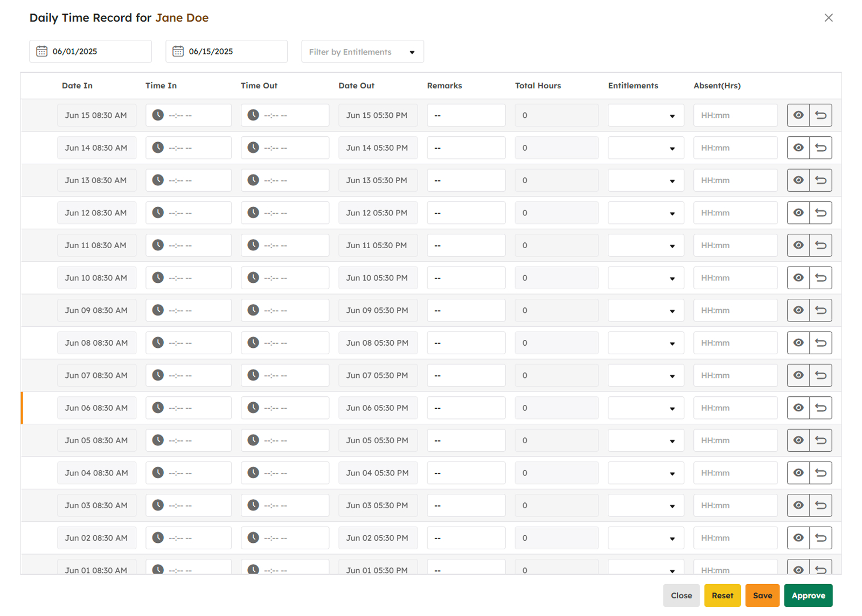Open Entitlements dropdown for Jun 03 row
862x616 pixels.
pos(646,506)
